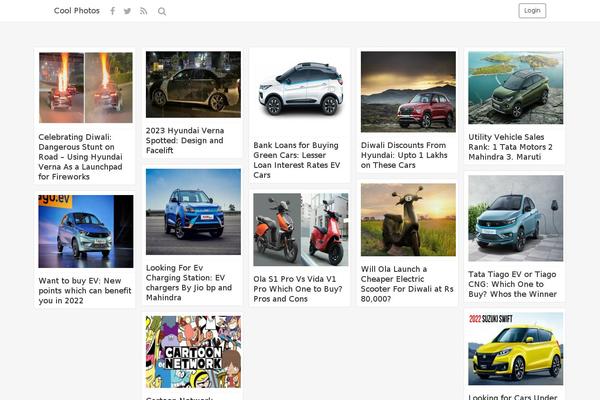Open the red Hyundai Creta mountain photo
Image resolution: width=600 pixels, height=400 pixels.
click(408, 91)
